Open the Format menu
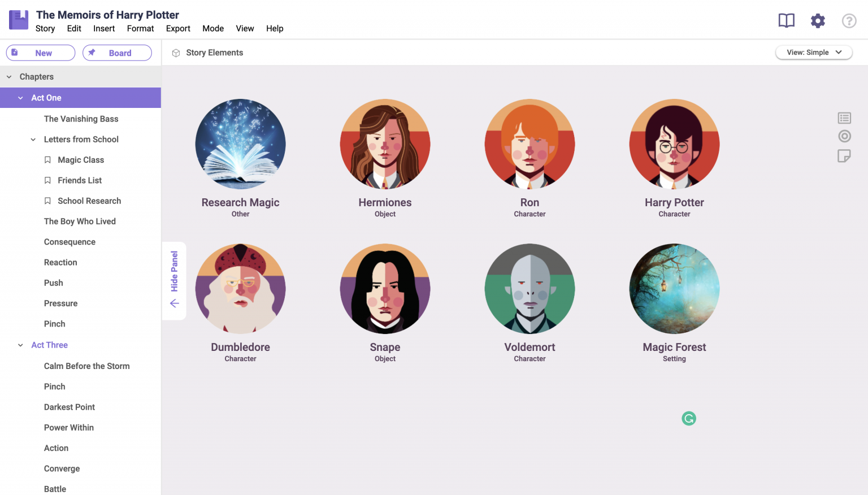Screen dimensions: 868x495 [x=140, y=29]
